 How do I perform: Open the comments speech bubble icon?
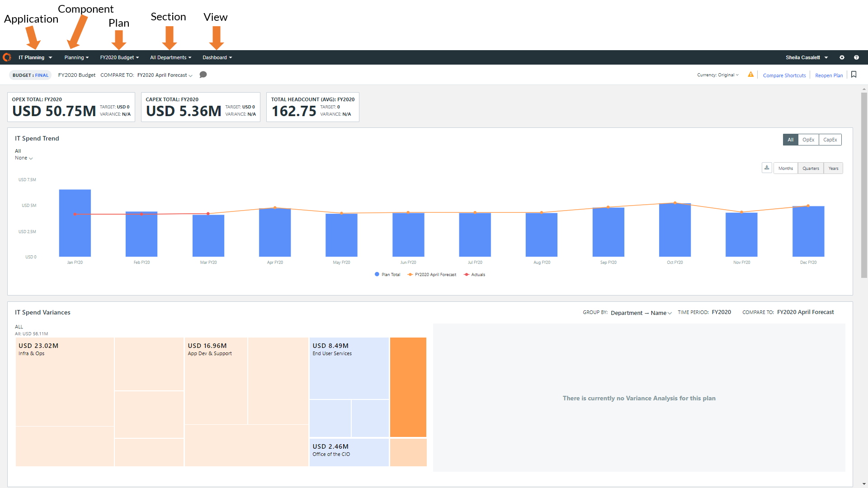tap(203, 75)
